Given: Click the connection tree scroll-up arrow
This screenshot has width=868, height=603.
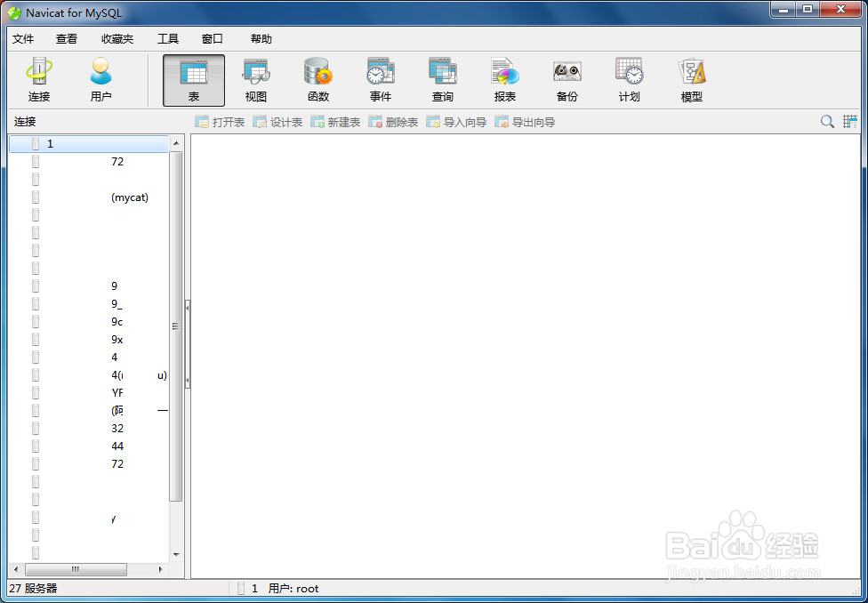Looking at the screenshot, I should tap(176, 143).
